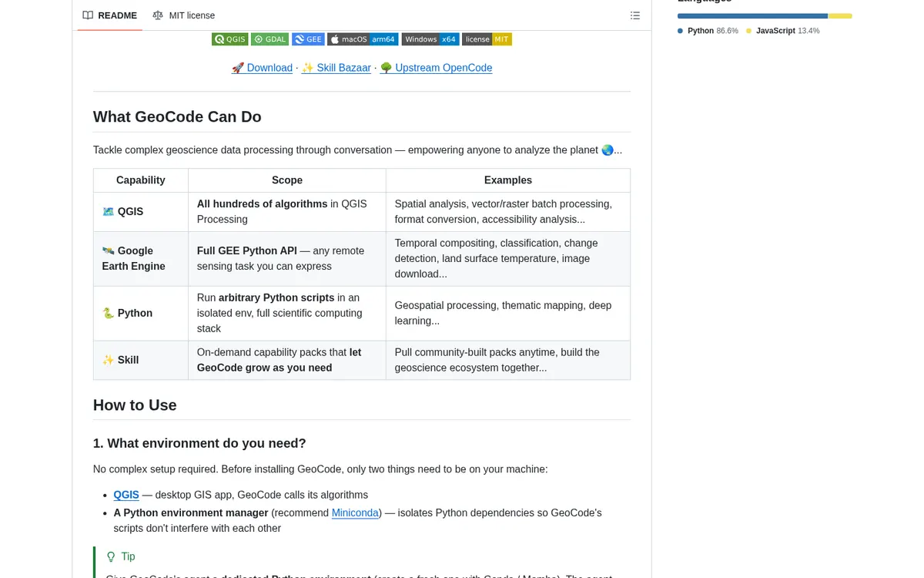Click 'Tackle complex geoscience data processing' paragraph
The image size is (924, 578).
pos(357,150)
